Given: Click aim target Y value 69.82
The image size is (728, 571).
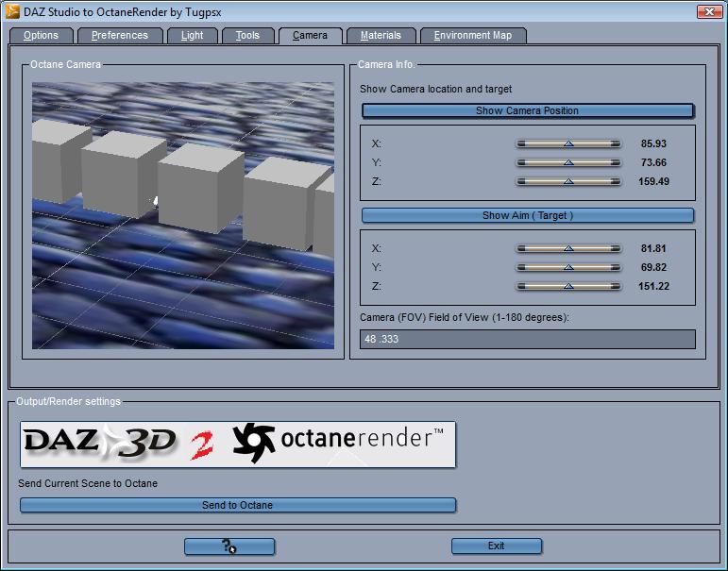Looking at the screenshot, I should pos(653,267).
